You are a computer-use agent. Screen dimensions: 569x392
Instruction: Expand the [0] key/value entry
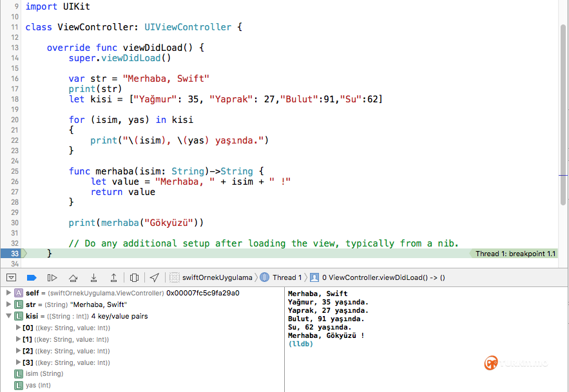(x=17, y=328)
